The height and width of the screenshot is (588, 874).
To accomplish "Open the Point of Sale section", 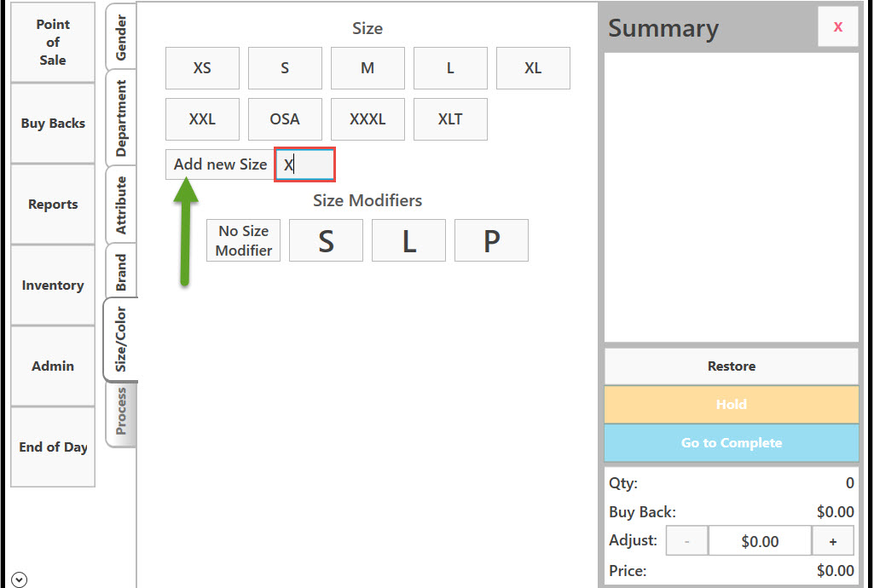I will [53, 43].
